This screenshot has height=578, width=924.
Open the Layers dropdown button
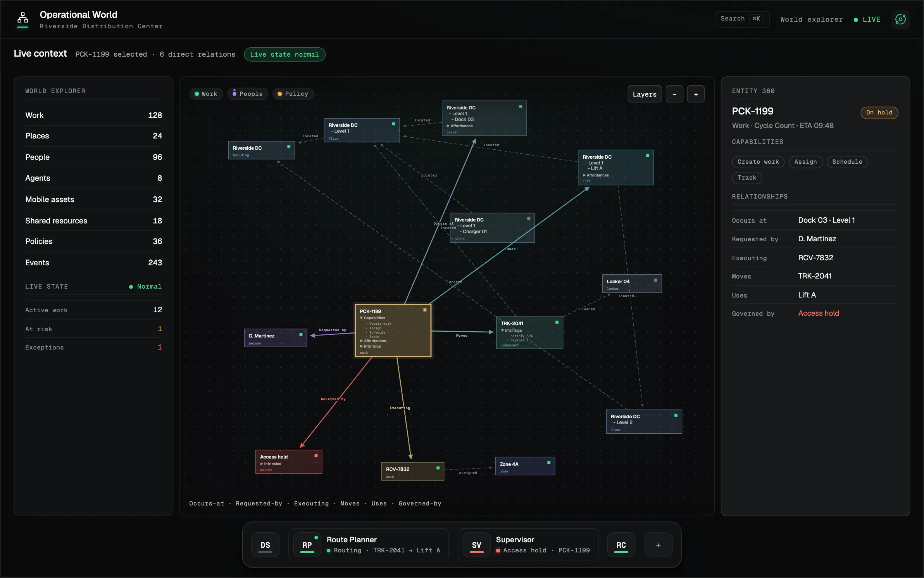645,94
